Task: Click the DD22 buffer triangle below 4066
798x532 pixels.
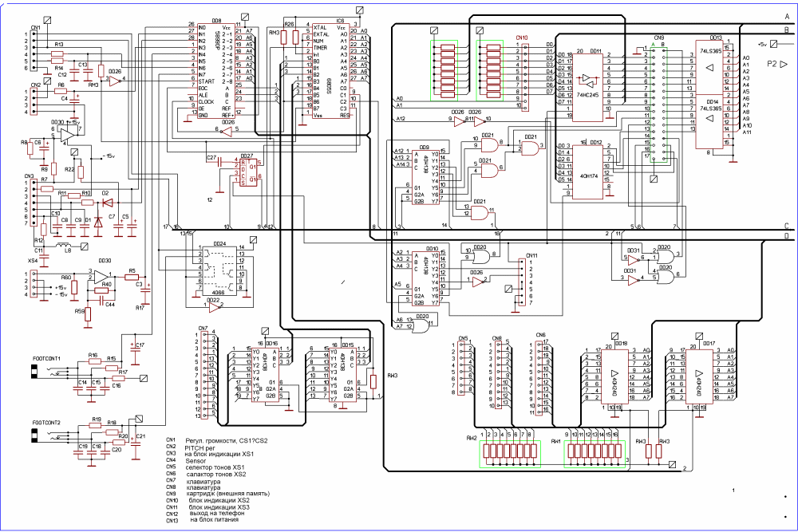Action: pos(214,307)
